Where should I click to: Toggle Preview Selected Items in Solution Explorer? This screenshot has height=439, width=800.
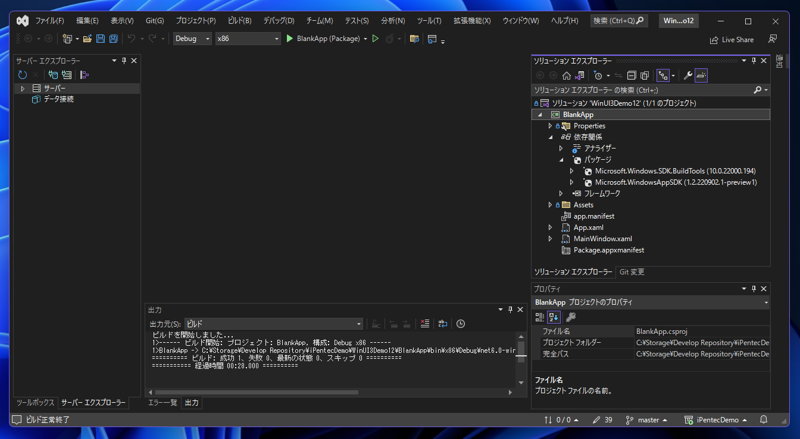pos(701,76)
